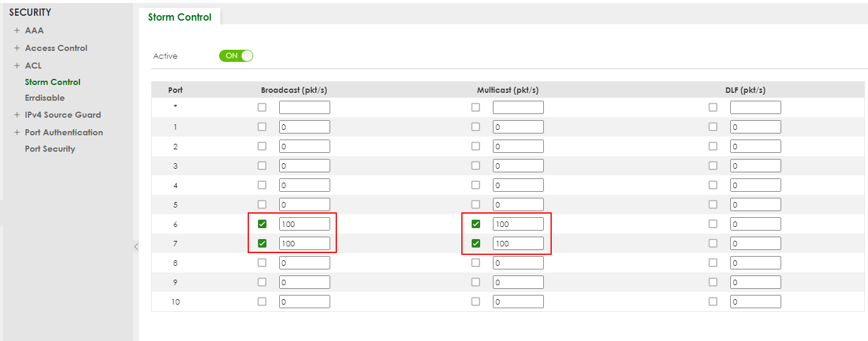Screen dimensions: 868x341
Task: Focus the Multicast rate field for port 7
Action: click(x=518, y=243)
